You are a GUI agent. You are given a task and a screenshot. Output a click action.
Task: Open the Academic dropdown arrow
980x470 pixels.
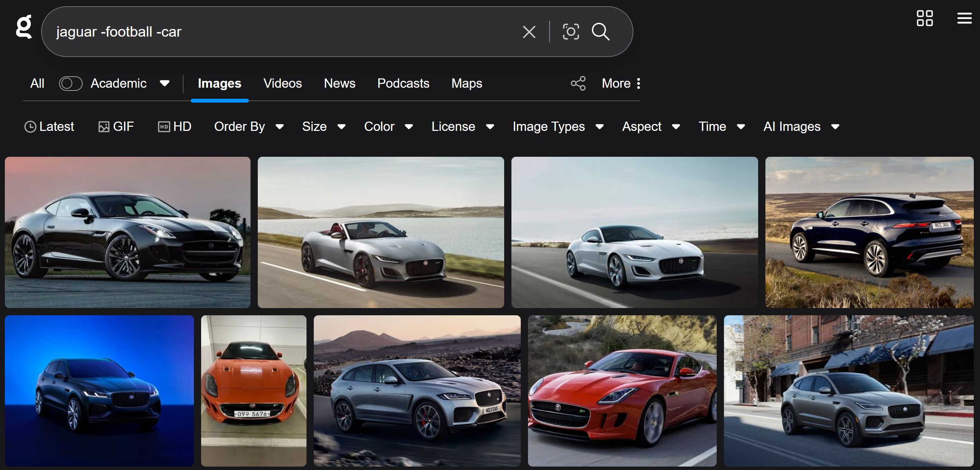[x=165, y=83]
